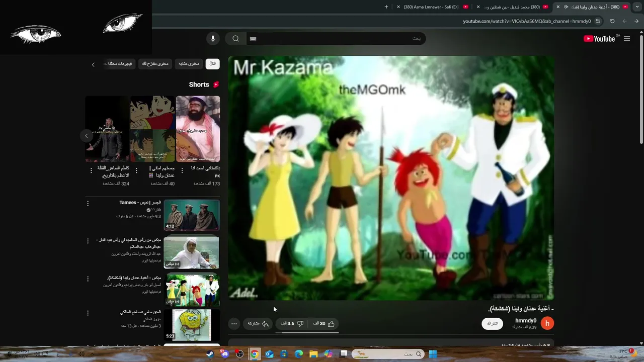644x362 pixels.
Task: Open options for the 324-views Short
Action: tap(91, 171)
